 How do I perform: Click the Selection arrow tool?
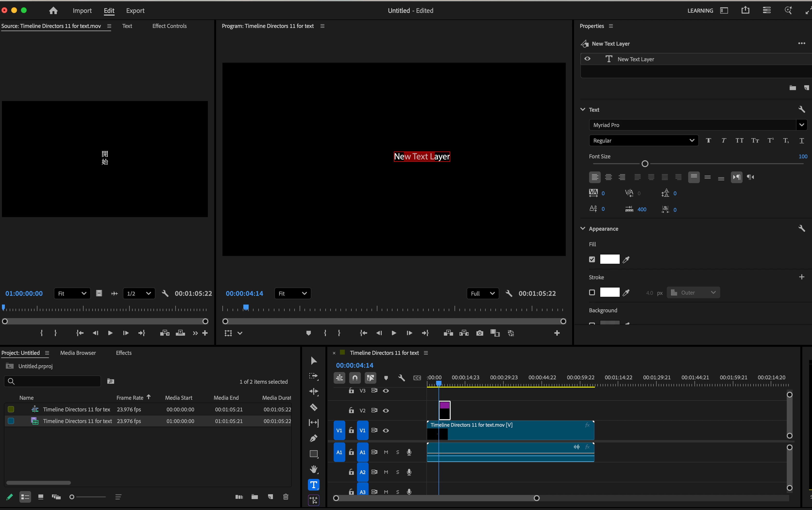[313, 361]
